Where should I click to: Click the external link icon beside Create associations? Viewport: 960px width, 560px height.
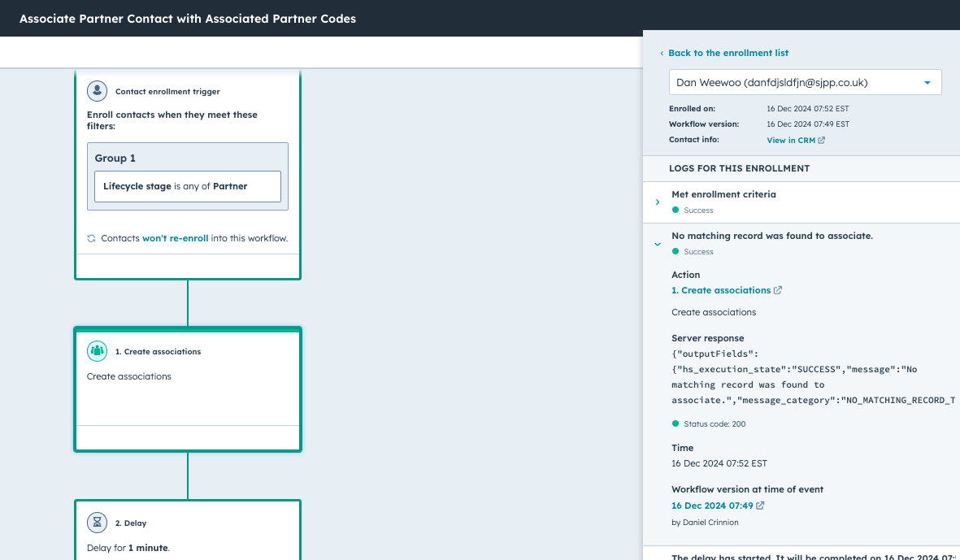pyautogui.click(x=778, y=289)
